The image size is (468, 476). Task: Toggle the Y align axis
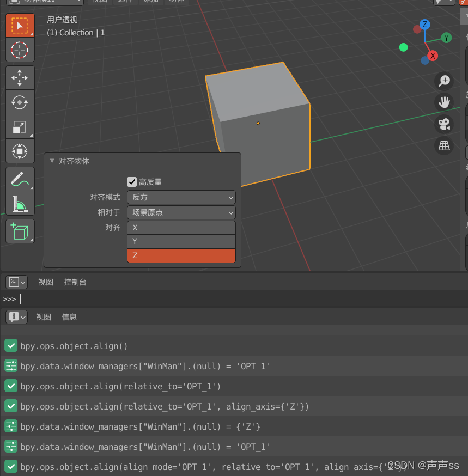pos(181,242)
